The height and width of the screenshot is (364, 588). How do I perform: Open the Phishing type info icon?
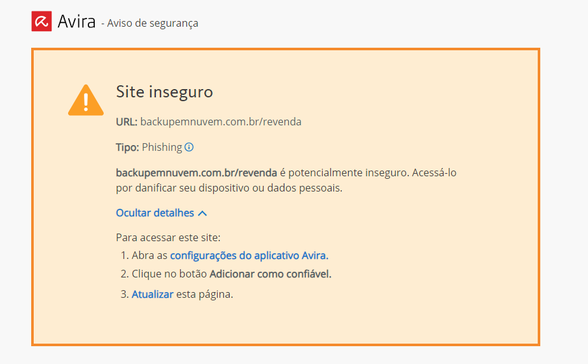190,148
